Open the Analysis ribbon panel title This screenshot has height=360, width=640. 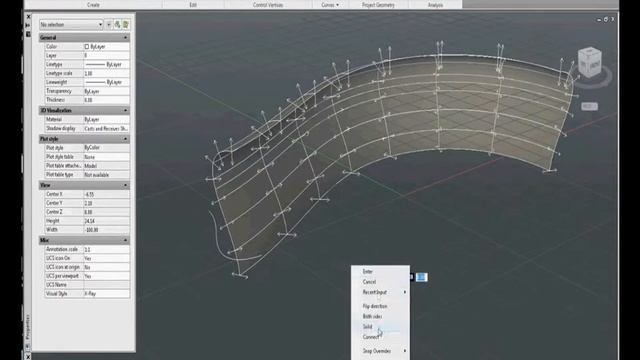435,5
